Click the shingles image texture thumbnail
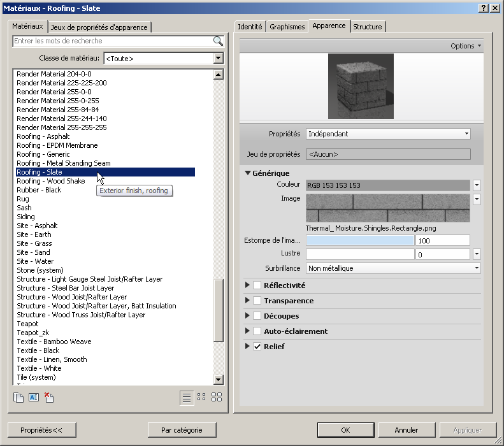 coord(388,208)
